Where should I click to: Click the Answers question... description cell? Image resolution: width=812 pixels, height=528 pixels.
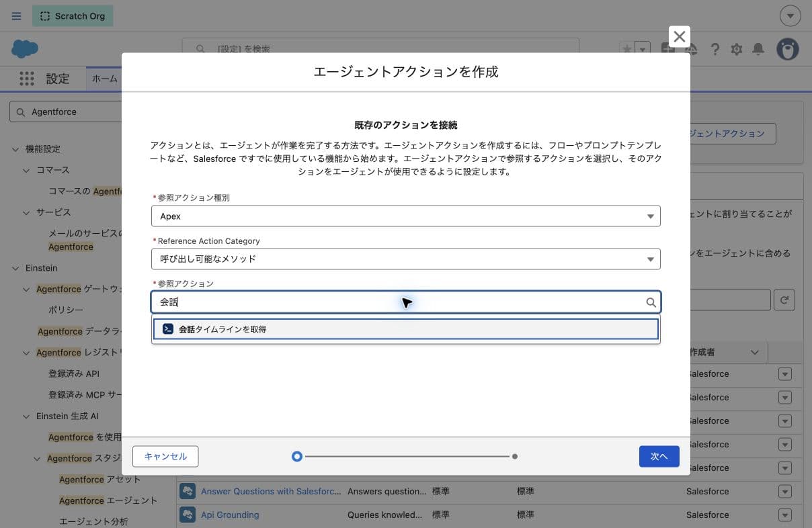387,492
